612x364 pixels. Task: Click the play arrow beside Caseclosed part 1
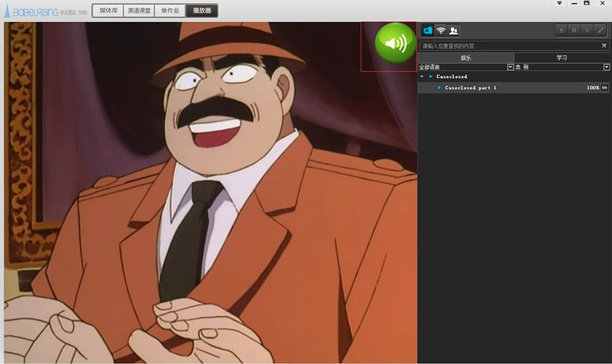click(x=439, y=88)
